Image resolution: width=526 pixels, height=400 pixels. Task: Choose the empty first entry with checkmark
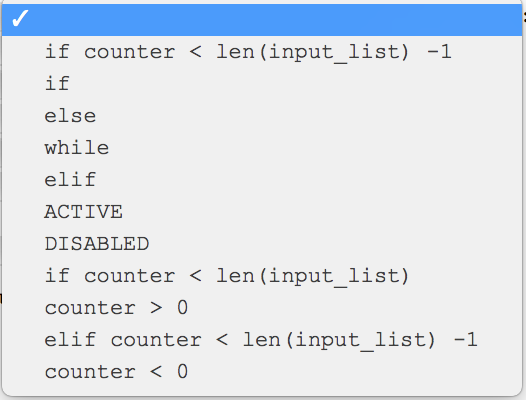tap(262, 20)
